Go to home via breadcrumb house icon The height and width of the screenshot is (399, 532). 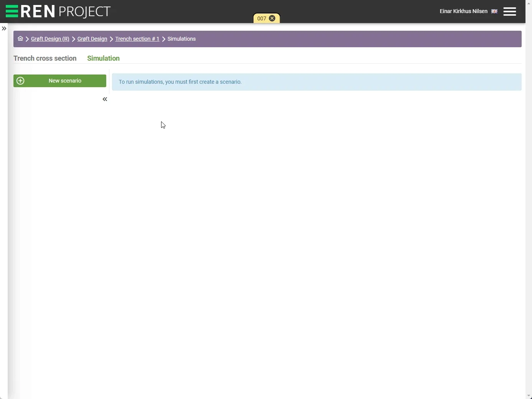20,38
